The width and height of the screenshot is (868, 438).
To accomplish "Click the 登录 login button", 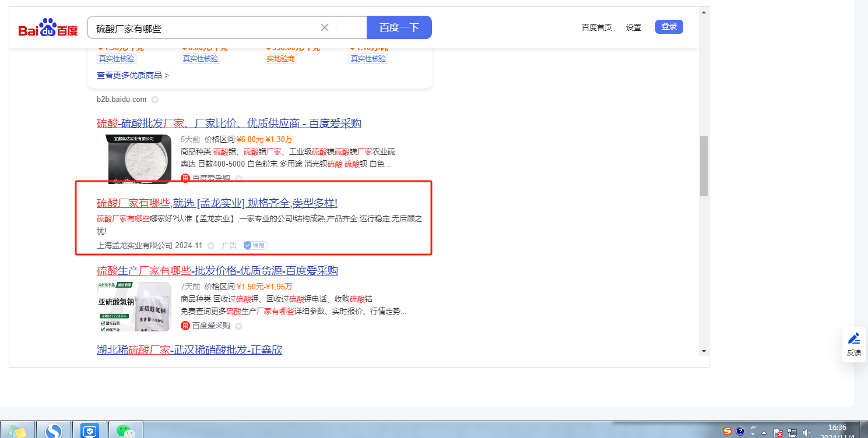I will tap(669, 27).
